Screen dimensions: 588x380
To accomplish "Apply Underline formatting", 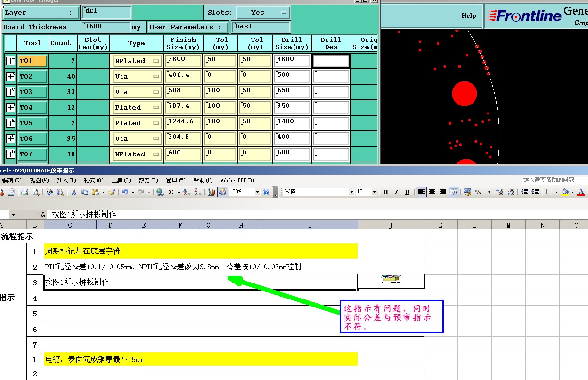I will pyautogui.click(x=407, y=192).
